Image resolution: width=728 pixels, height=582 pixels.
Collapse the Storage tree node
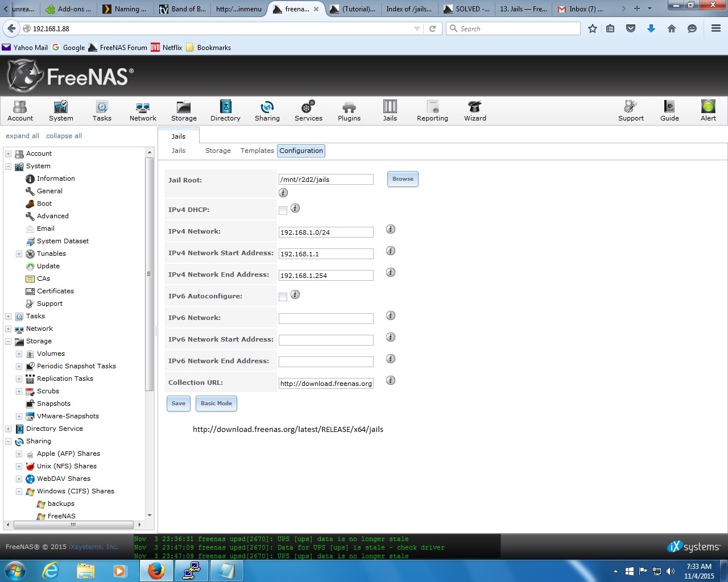coord(8,341)
